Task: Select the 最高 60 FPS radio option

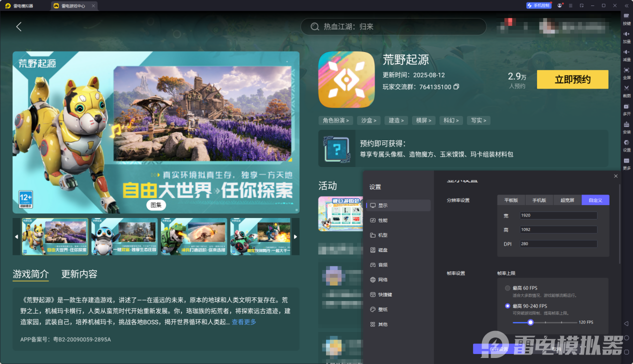Action: pyautogui.click(x=507, y=288)
